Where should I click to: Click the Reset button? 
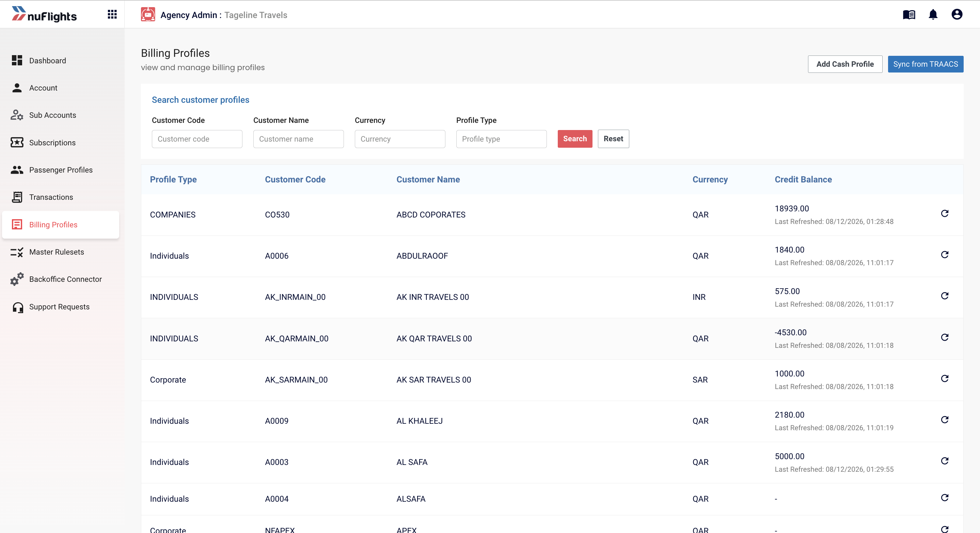tap(613, 139)
